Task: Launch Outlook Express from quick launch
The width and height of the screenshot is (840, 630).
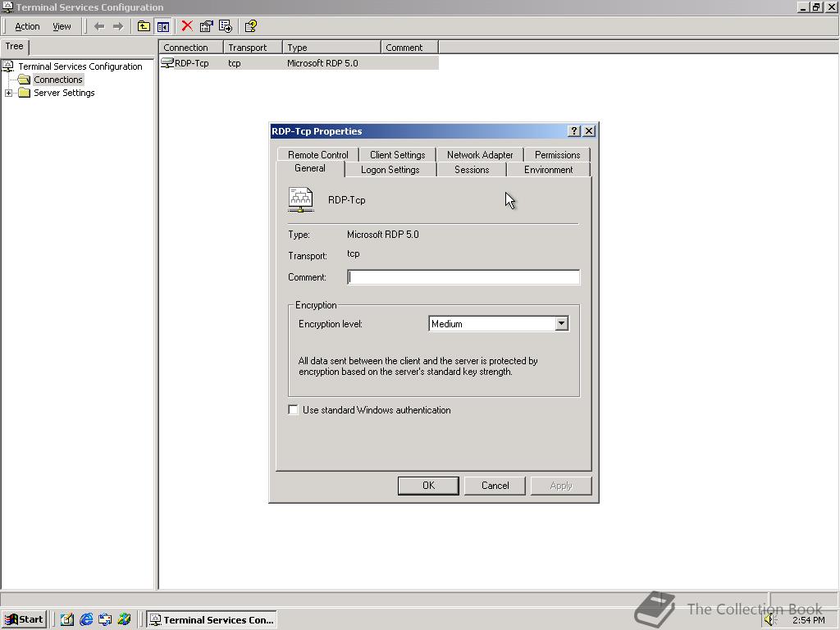Action: (105, 619)
